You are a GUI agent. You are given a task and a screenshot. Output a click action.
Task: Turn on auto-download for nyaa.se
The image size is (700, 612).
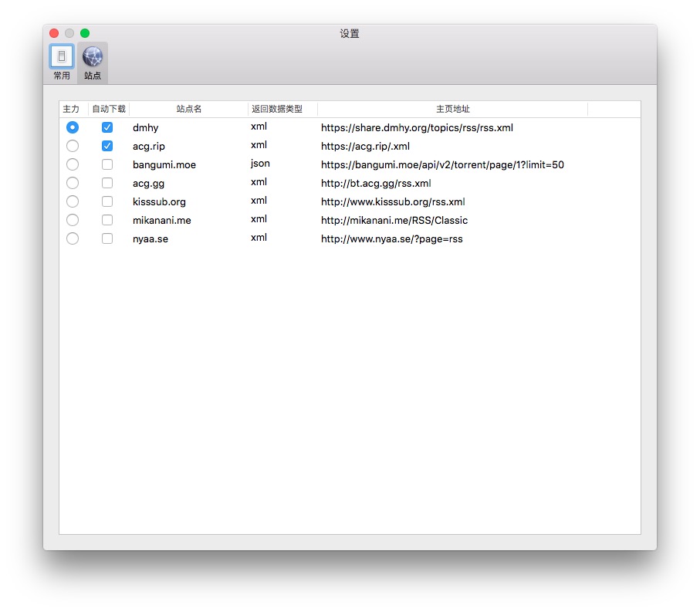point(107,238)
